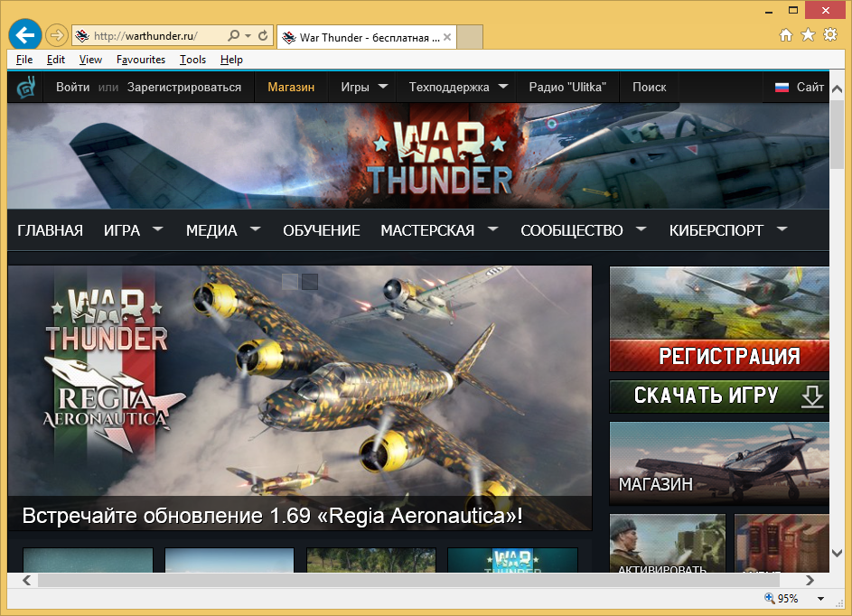Open Favourites star icon
852x616 pixels.
[x=808, y=35]
